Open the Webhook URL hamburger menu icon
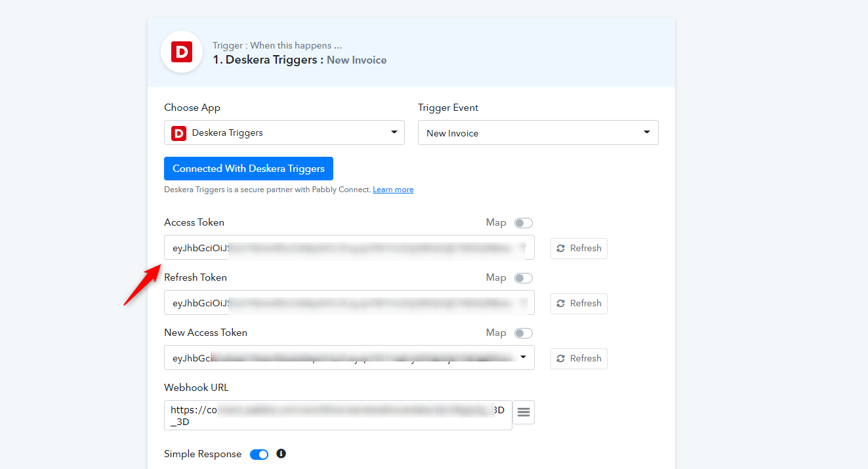This screenshot has width=868, height=469. [x=524, y=413]
